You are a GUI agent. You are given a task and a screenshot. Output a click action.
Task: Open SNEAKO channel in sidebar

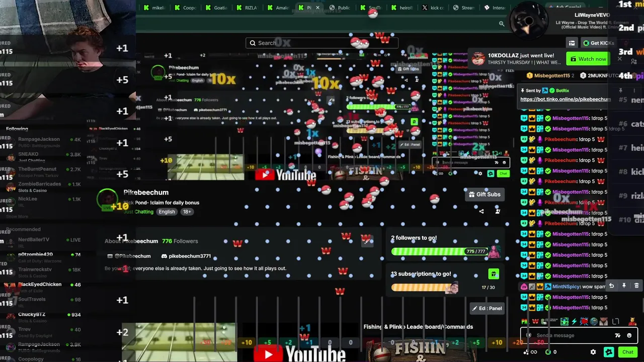(43, 157)
